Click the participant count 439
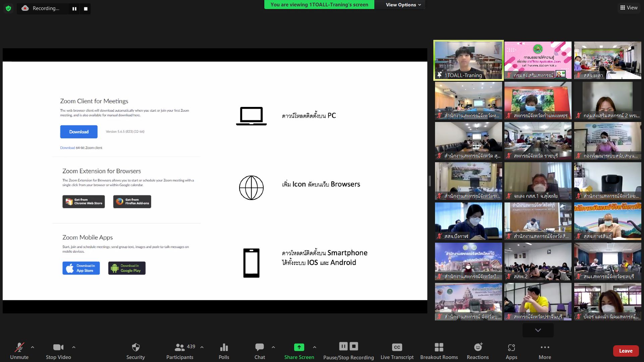The height and width of the screenshot is (362, 644). (x=191, y=347)
